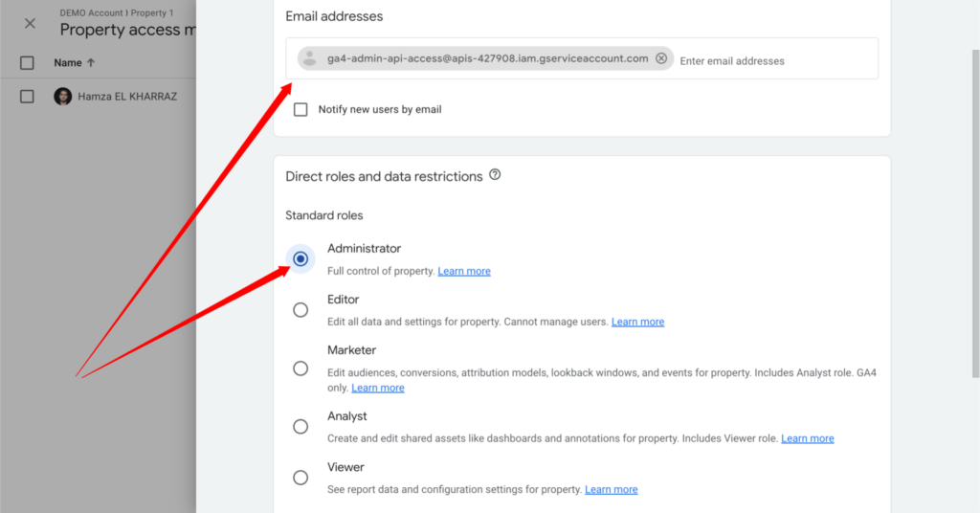Select Hamza EL KHARRAZ row checkbox
The height and width of the screenshot is (513, 980).
coord(27,97)
